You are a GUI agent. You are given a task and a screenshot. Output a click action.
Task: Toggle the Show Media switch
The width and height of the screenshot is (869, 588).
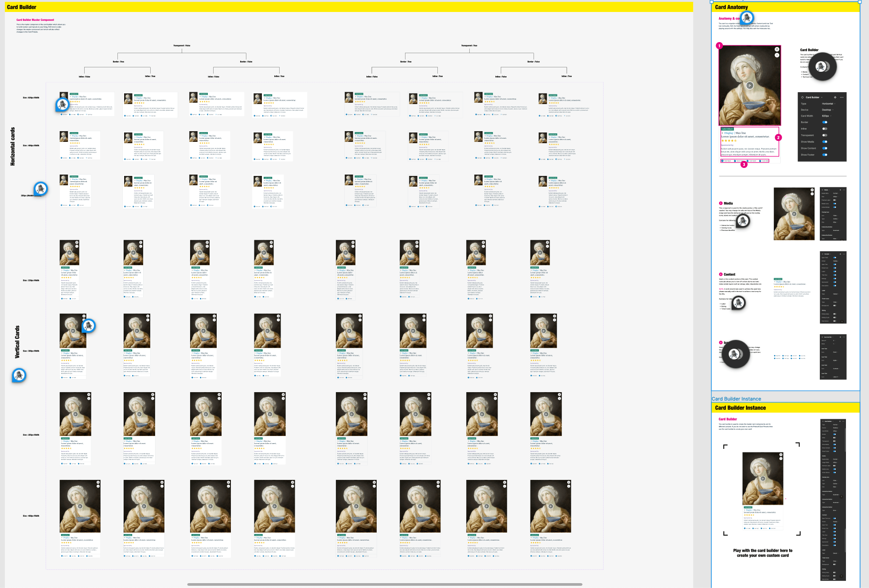point(825,142)
